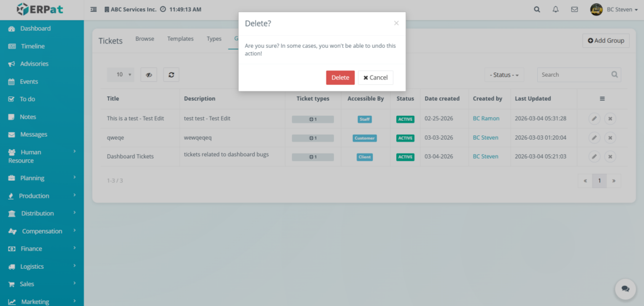Delete the qweqe group with X icon
644x306 pixels.
(x=610, y=138)
